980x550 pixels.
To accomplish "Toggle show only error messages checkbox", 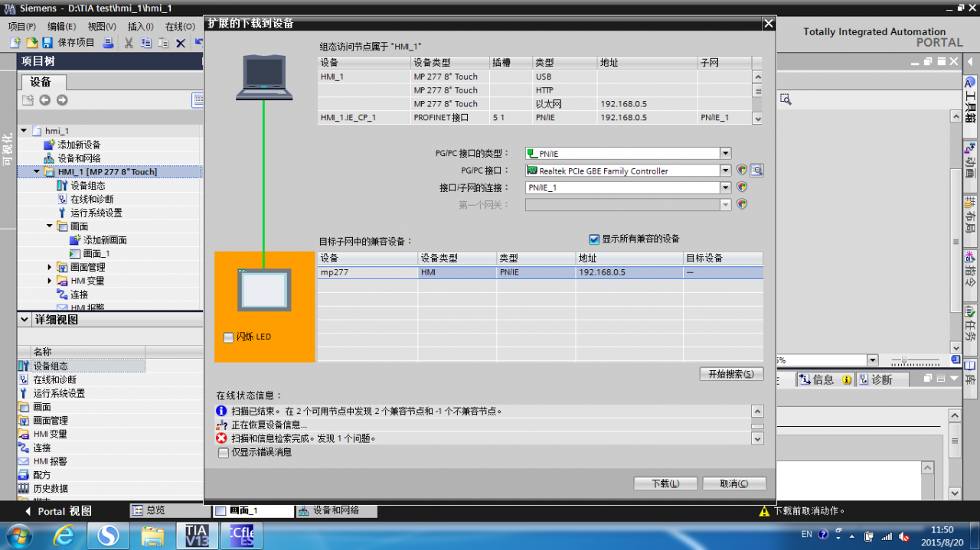I will 224,453.
